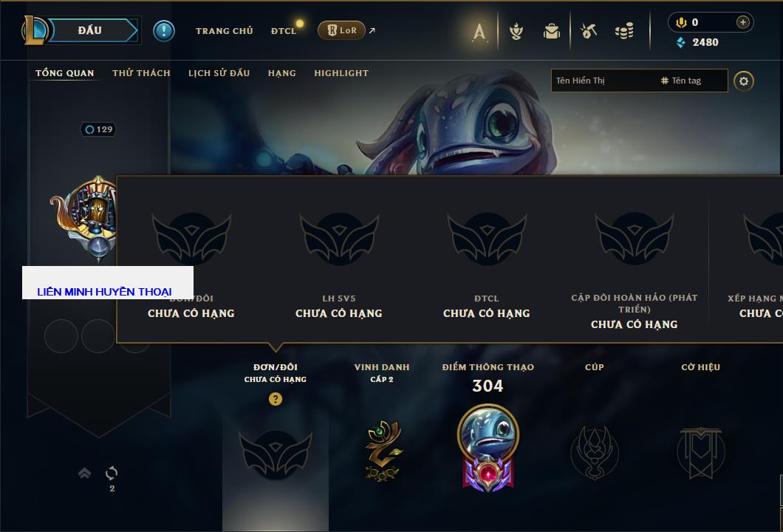This screenshot has width=783, height=532.
Task: Click the ĐẤU play button
Action: 89,30
